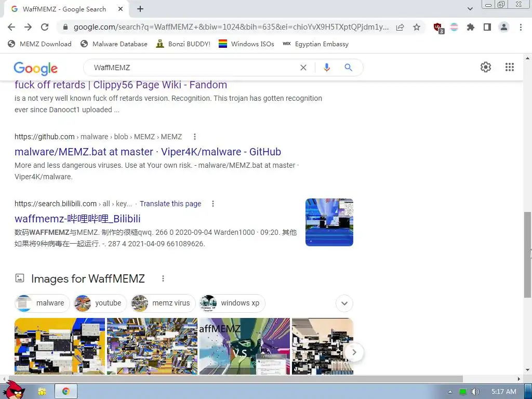Open MEMZ Download bookmark
This screenshot has width=532, height=399.
(x=39, y=44)
